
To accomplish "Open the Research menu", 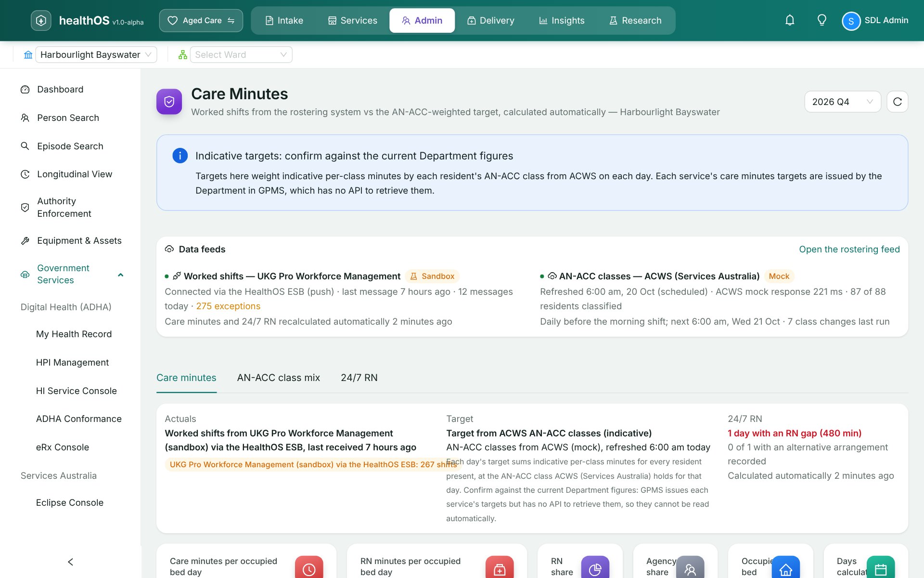I will click(635, 20).
